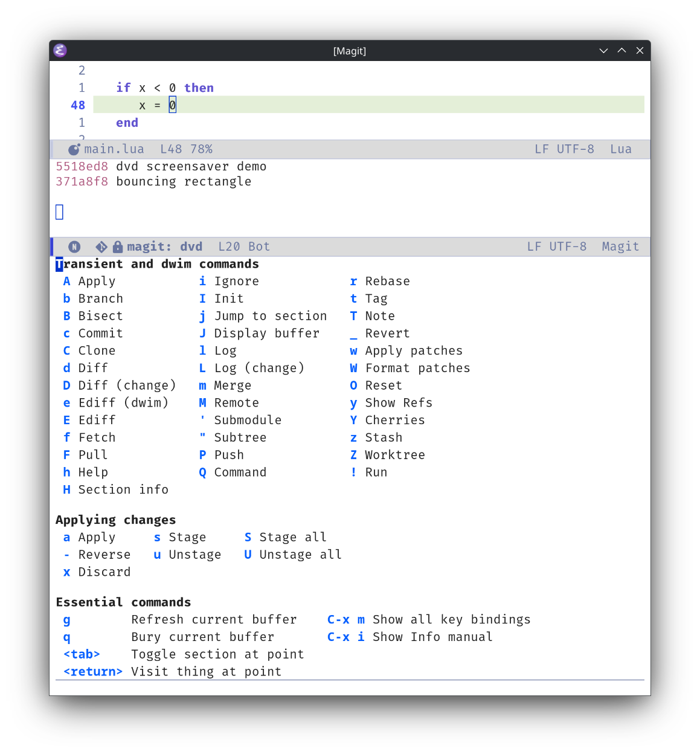The image size is (700, 754).
Task: Click the Subtree command entry
Action: coord(233,437)
